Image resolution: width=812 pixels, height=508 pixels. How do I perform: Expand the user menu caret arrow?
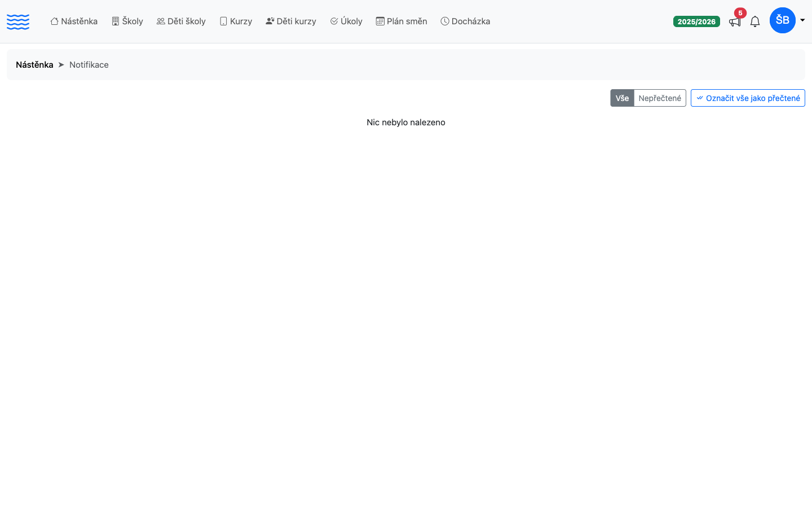coord(802,20)
